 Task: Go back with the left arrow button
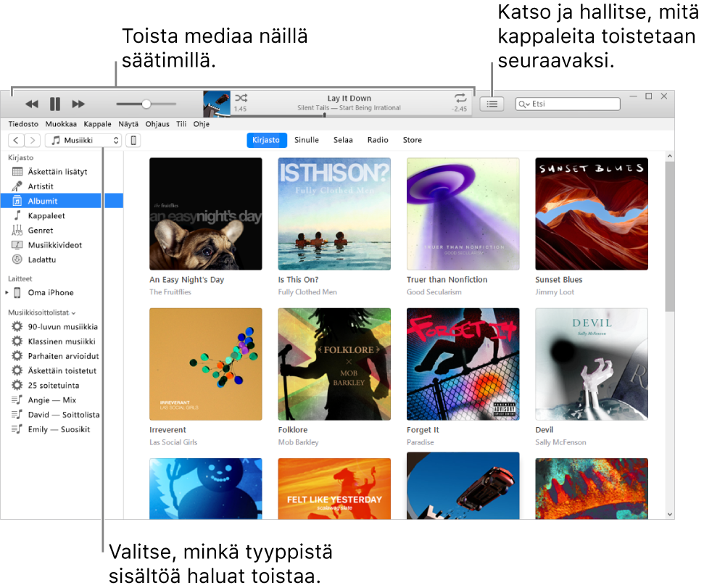[16, 141]
